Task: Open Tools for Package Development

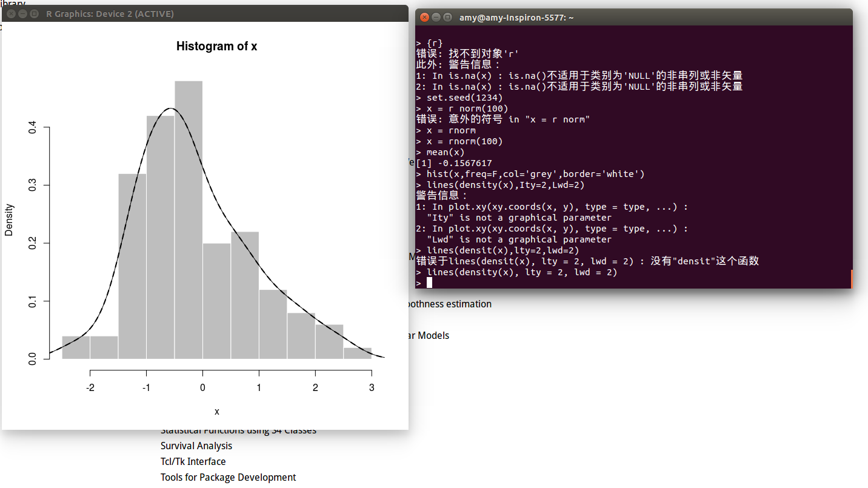Action: point(229,477)
